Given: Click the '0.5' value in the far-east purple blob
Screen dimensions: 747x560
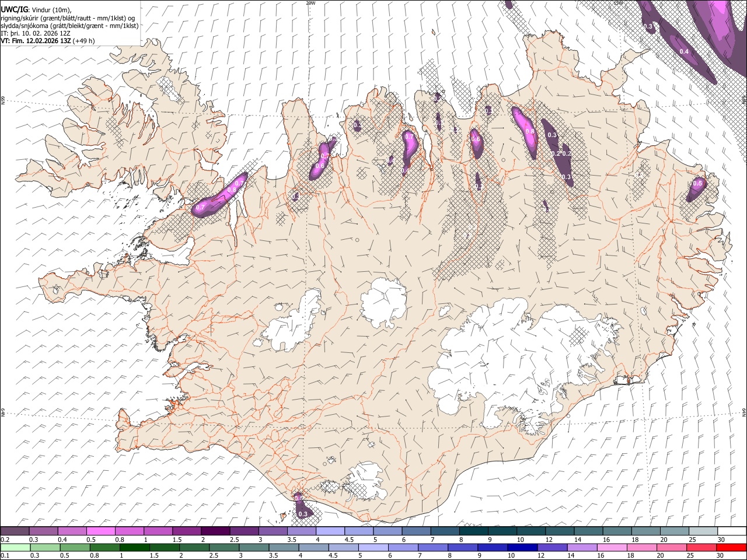Looking at the screenshot, I should pyautogui.click(x=697, y=183).
